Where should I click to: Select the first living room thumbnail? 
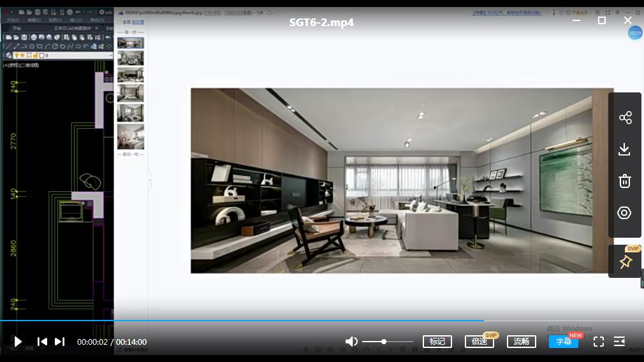[131, 43]
